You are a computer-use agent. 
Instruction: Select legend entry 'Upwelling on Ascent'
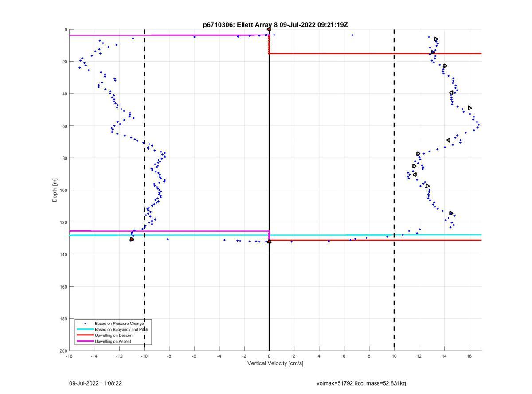[x=113, y=342]
